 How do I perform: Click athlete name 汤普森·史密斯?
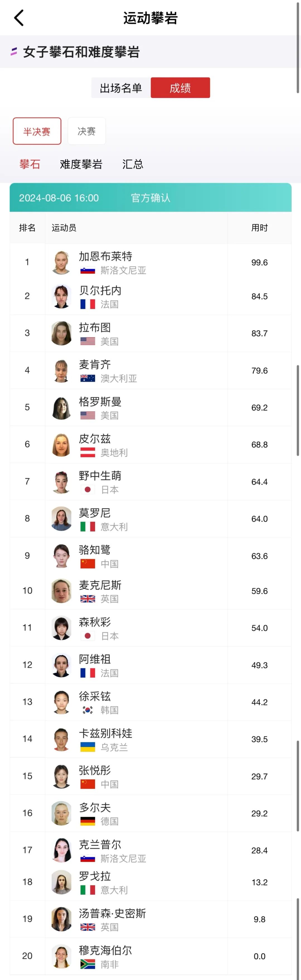112,913
